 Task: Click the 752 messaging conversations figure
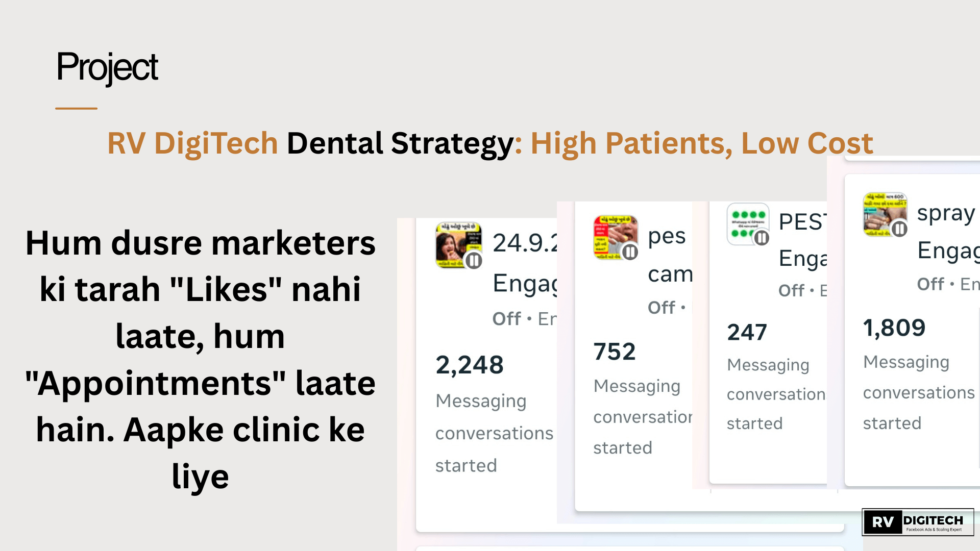tap(615, 352)
